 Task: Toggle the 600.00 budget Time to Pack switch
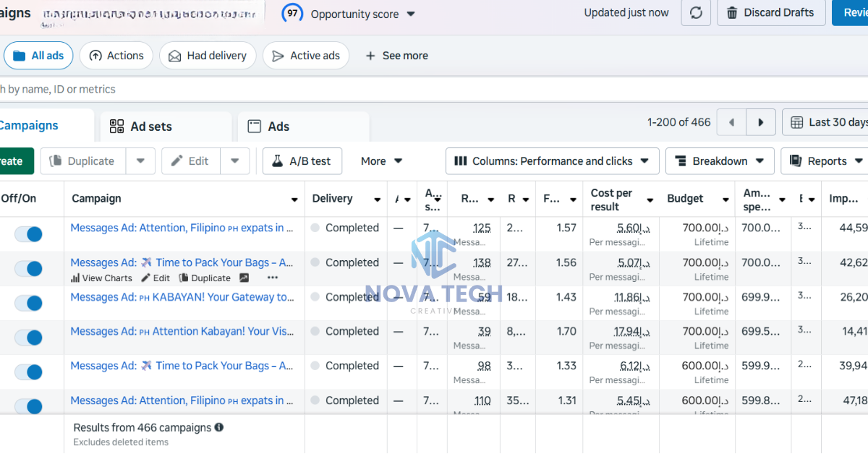click(x=29, y=372)
